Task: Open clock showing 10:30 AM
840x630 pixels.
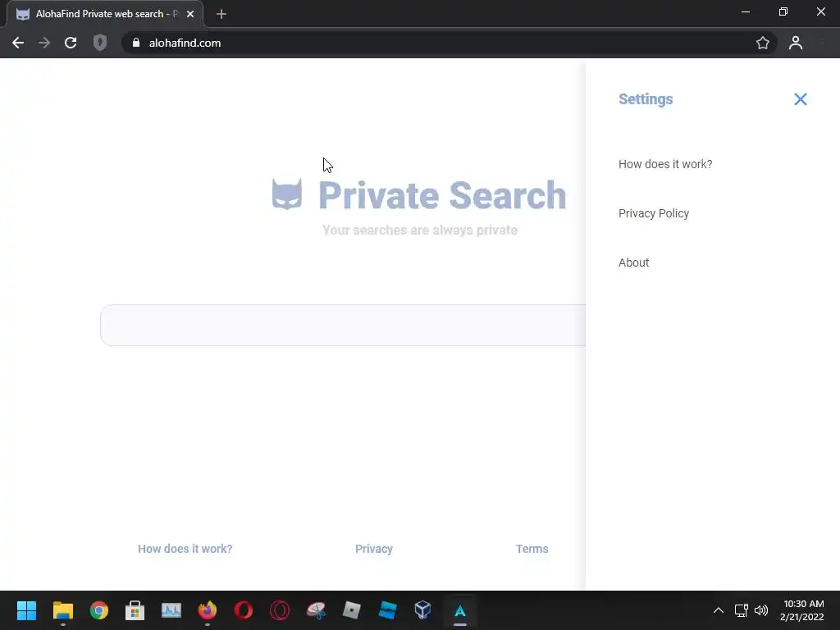Action: [x=802, y=610]
